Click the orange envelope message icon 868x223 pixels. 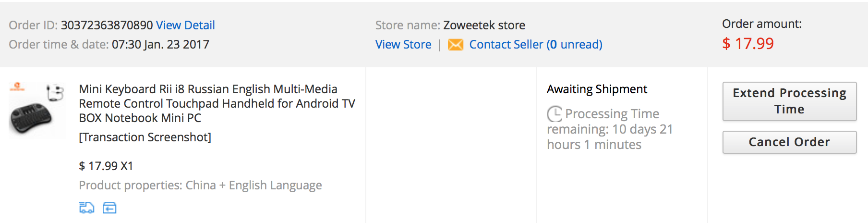455,45
